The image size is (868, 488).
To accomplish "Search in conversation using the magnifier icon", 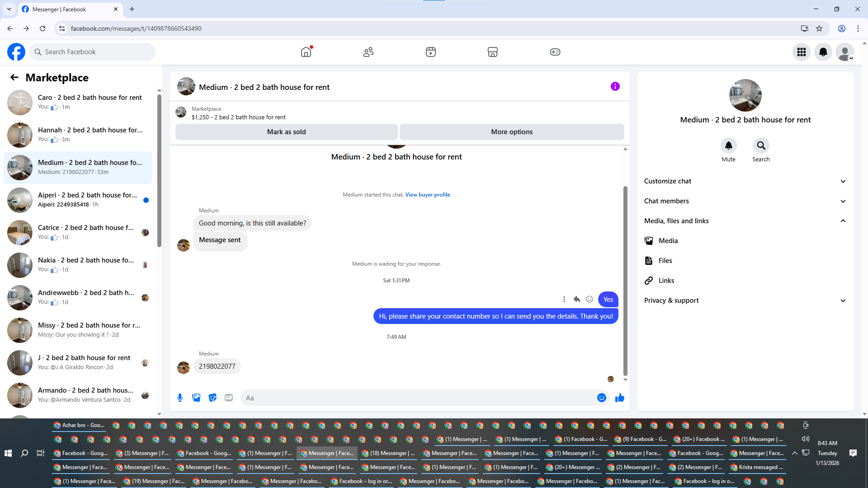I will tap(761, 145).
